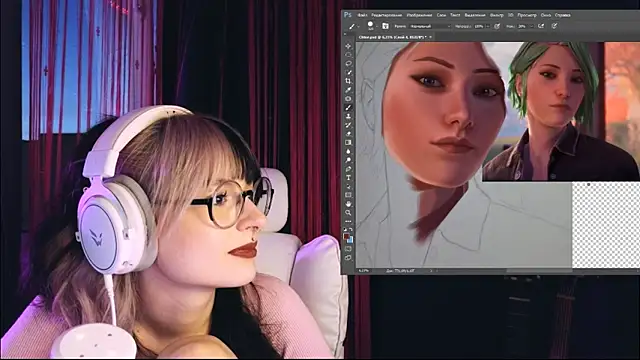Click the zoom percentage field in status bar
This screenshot has height=360, width=640.
(363, 271)
